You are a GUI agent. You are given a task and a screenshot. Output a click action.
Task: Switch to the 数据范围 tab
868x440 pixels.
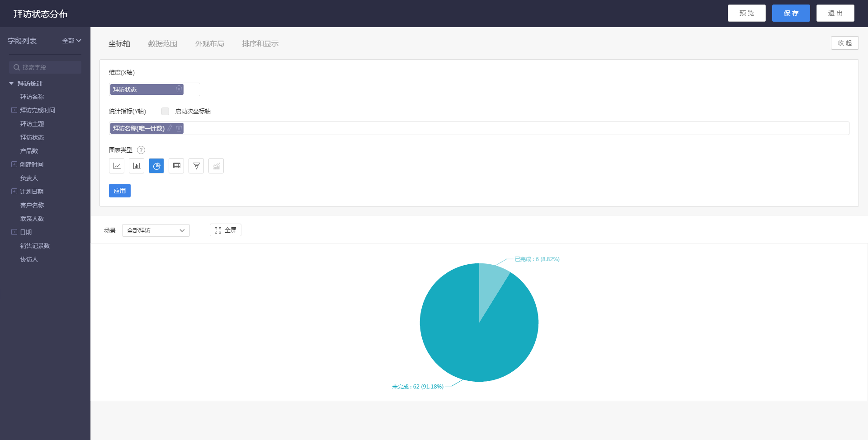point(162,44)
